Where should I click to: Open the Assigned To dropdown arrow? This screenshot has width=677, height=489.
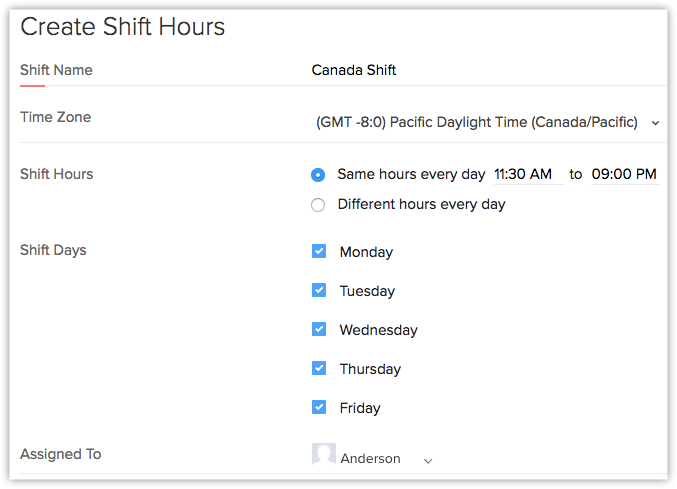428,460
